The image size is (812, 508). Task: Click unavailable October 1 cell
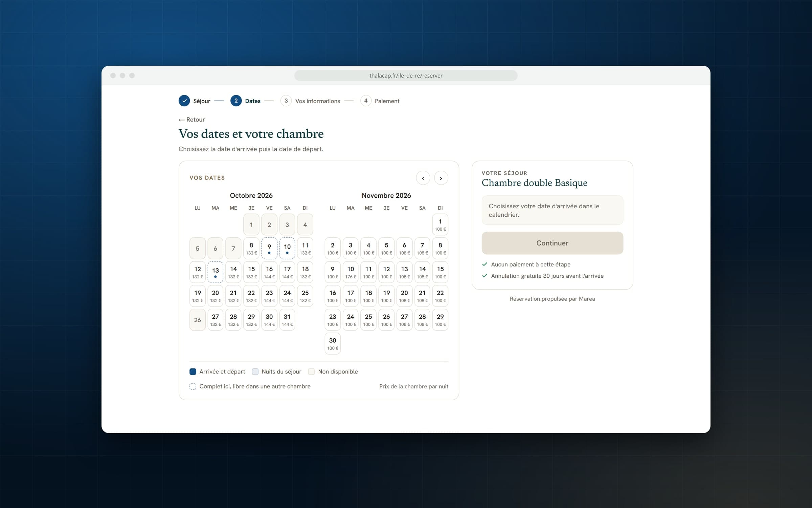pyautogui.click(x=251, y=225)
